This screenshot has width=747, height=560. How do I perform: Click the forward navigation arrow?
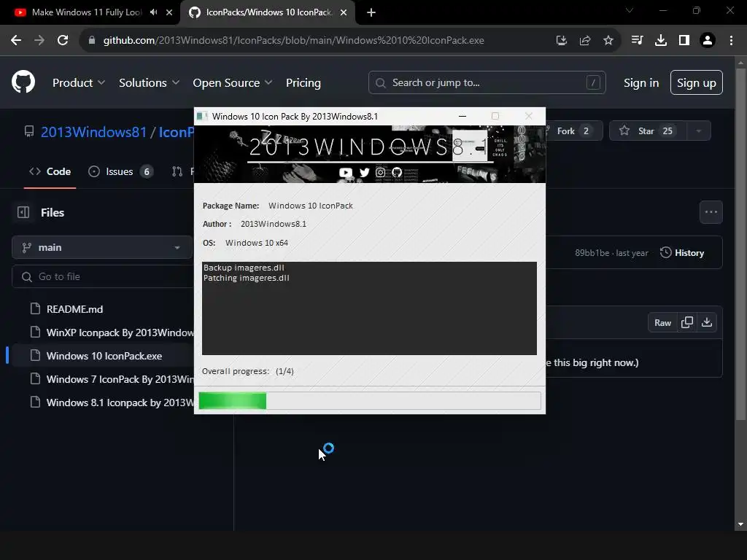point(39,41)
